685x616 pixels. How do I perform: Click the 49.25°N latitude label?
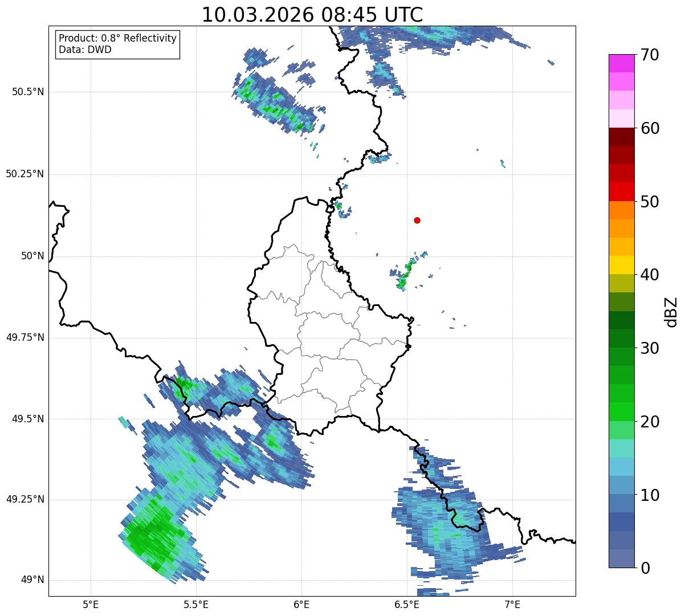point(25,499)
